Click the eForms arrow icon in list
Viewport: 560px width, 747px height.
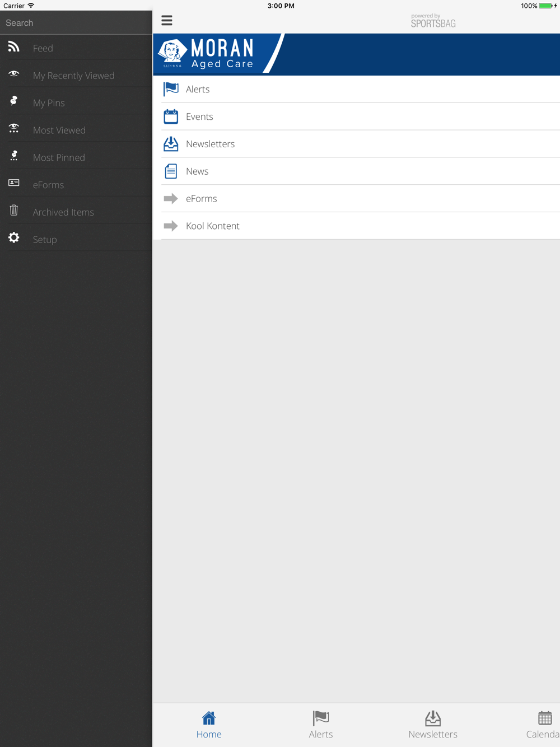point(171,198)
